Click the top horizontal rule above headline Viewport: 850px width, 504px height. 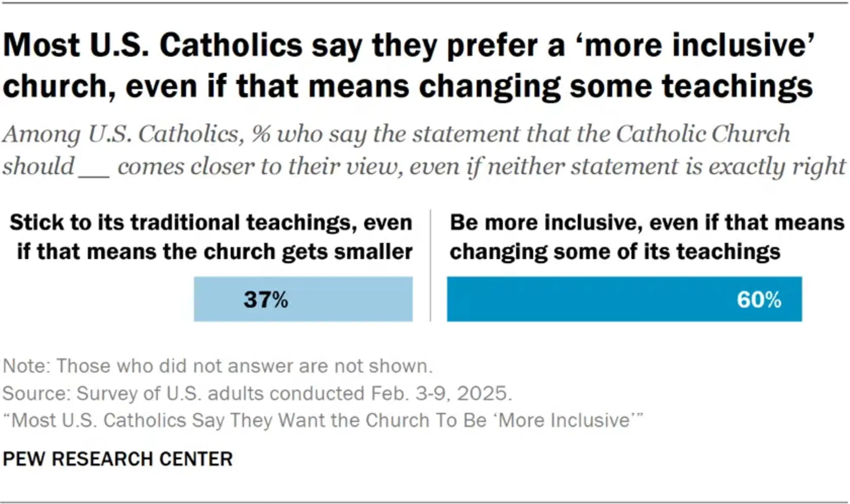pos(425,3)
